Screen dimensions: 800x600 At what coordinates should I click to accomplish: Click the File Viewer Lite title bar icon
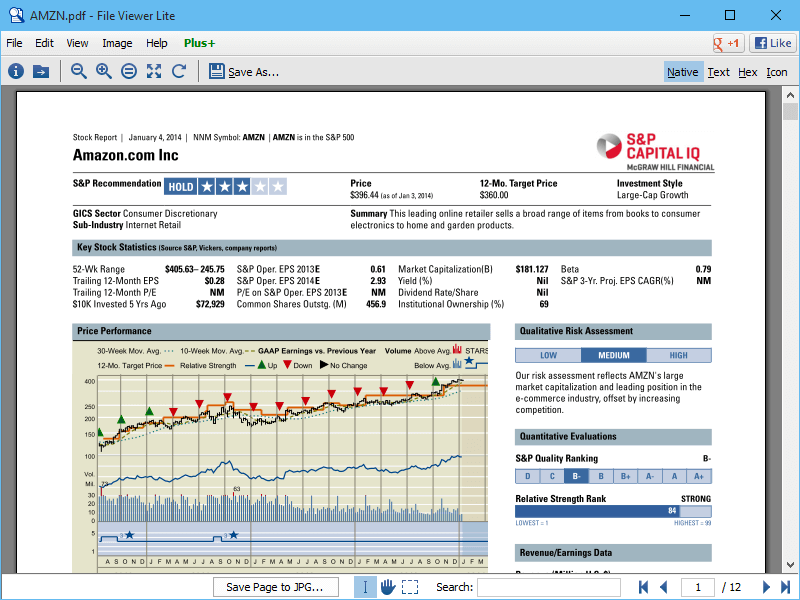click(x=16, y=15)
